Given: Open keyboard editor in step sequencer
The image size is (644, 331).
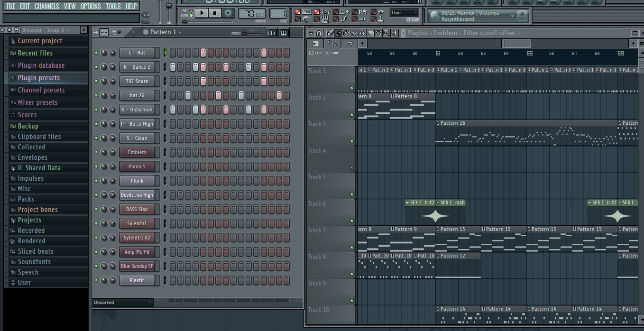Looking at the screenshot, I should [x=284, y=33].
